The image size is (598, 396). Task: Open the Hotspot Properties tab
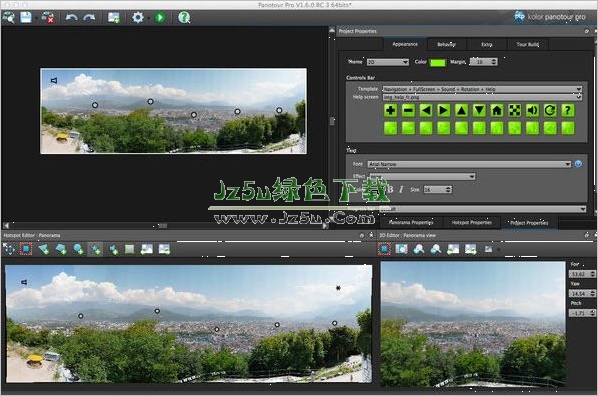click(472, 222)
